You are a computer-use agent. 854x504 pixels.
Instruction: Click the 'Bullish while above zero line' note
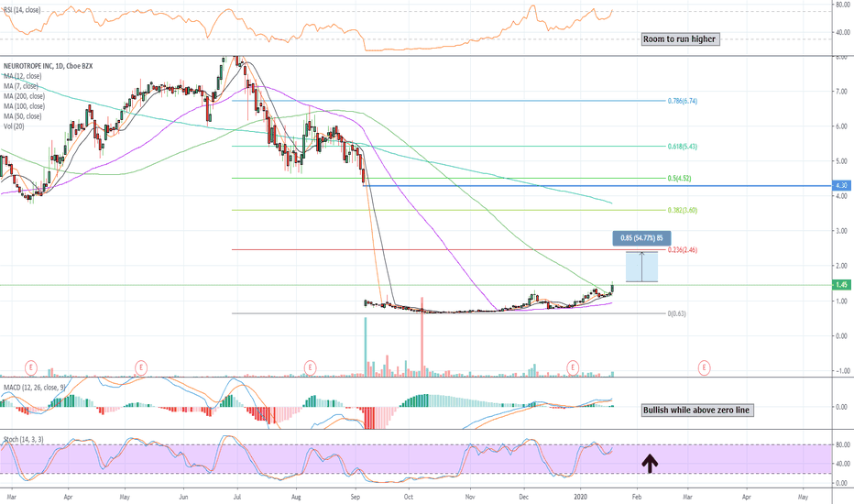[x=697, y=411]
